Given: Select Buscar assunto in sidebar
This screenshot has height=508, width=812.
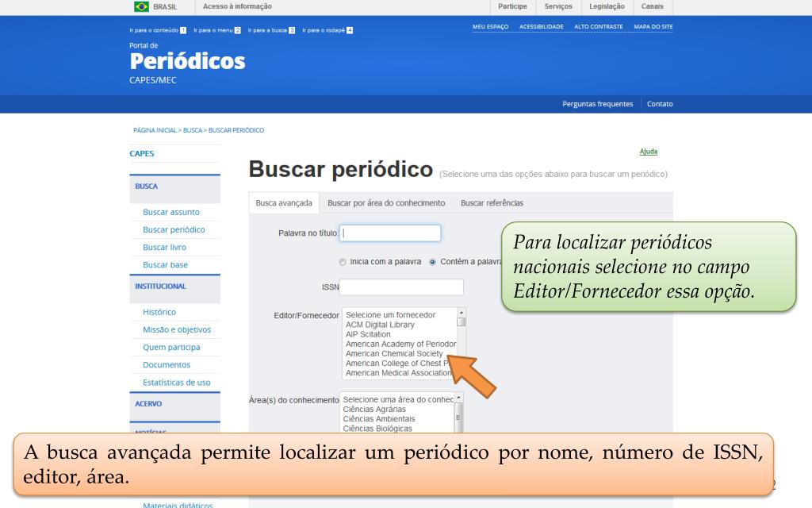Looking at the screenshot, I should (171, 212).
